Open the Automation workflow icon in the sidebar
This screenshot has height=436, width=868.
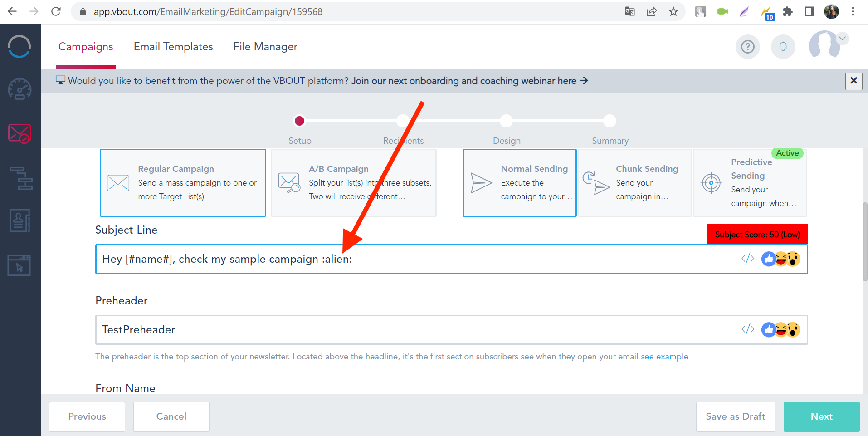pyautogui.click(x=21, y=178)
